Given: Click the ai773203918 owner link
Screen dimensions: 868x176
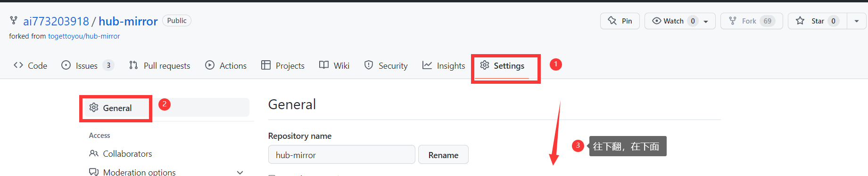Looking at the screenshot, I should coord(56,21).
